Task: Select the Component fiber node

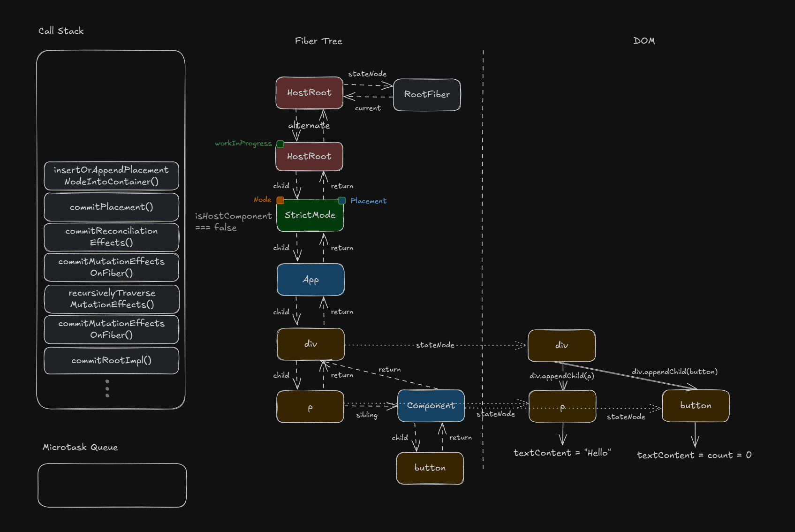Action: (x=431, y=406)
